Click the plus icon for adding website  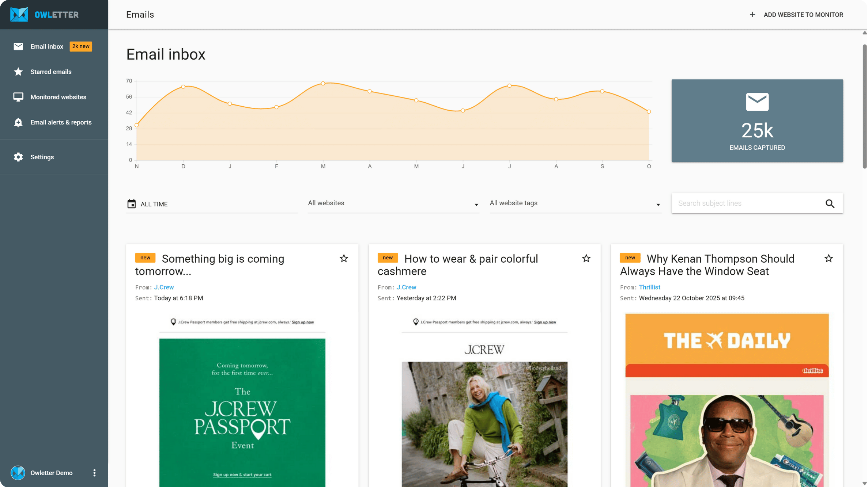753,15
